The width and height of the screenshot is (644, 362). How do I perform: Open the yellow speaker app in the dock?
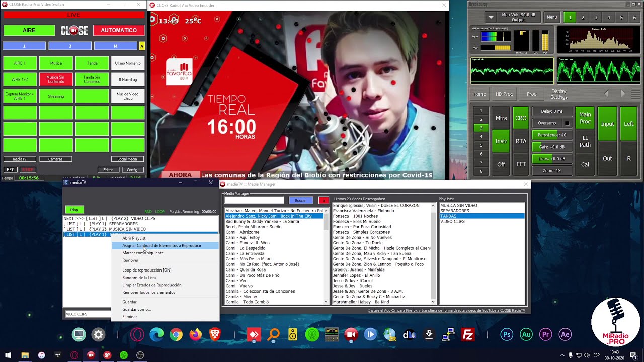coord(293,334)
